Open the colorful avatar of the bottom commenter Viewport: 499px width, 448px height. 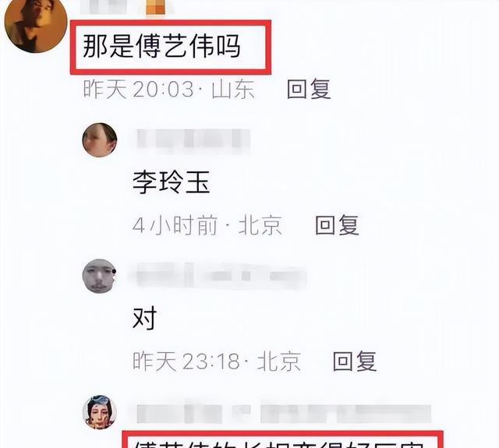[100, 411]
